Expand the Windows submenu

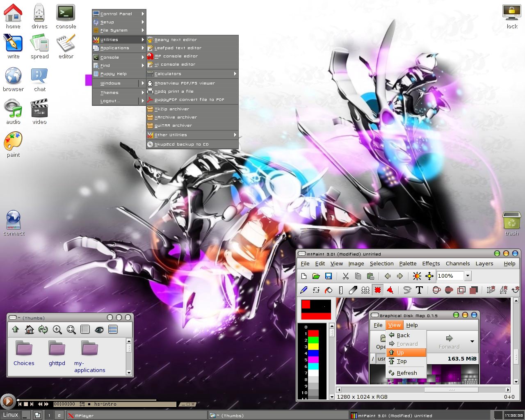pos(119,83)
